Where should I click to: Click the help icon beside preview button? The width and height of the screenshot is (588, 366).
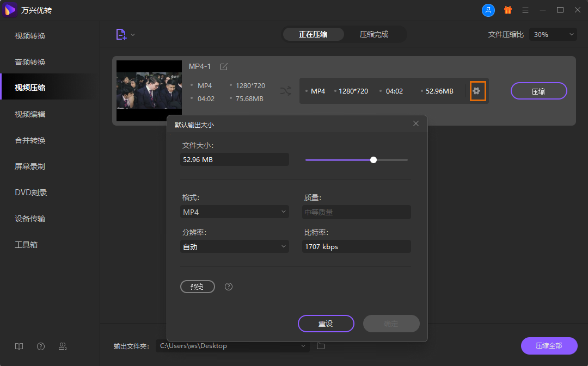click(229, 287)
